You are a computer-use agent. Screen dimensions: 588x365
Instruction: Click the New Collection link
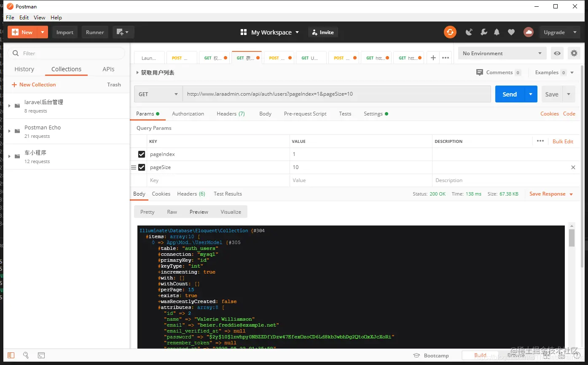(x=34, y=85)
